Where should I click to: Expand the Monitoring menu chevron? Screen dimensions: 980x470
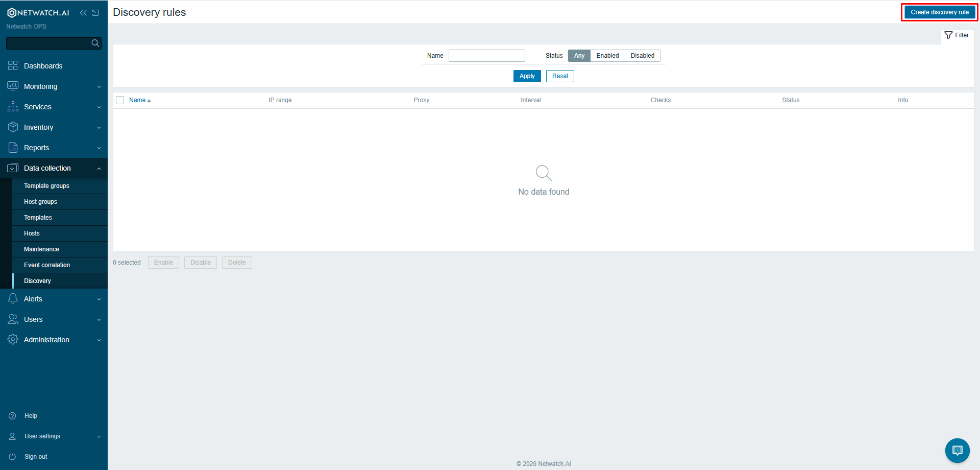[x=99, y=87]
